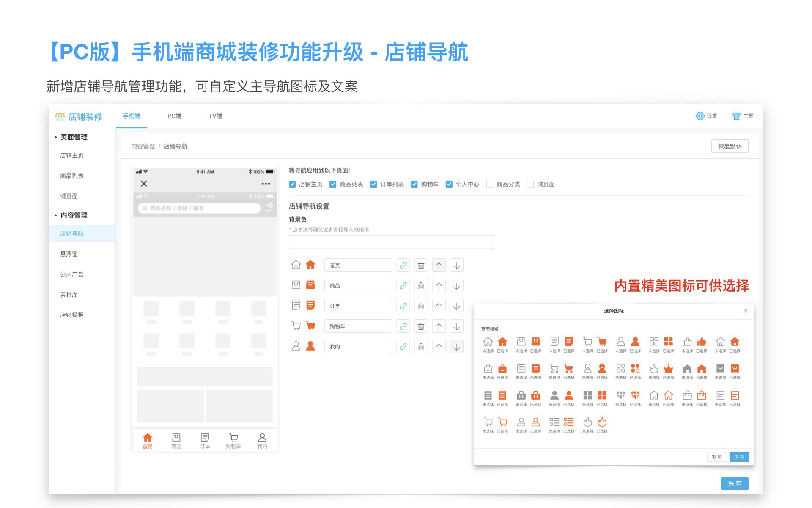The height and width of the screenshot is (508, 812).
Task: Click the 我的 name text field
Action: [x=358, y=347]
